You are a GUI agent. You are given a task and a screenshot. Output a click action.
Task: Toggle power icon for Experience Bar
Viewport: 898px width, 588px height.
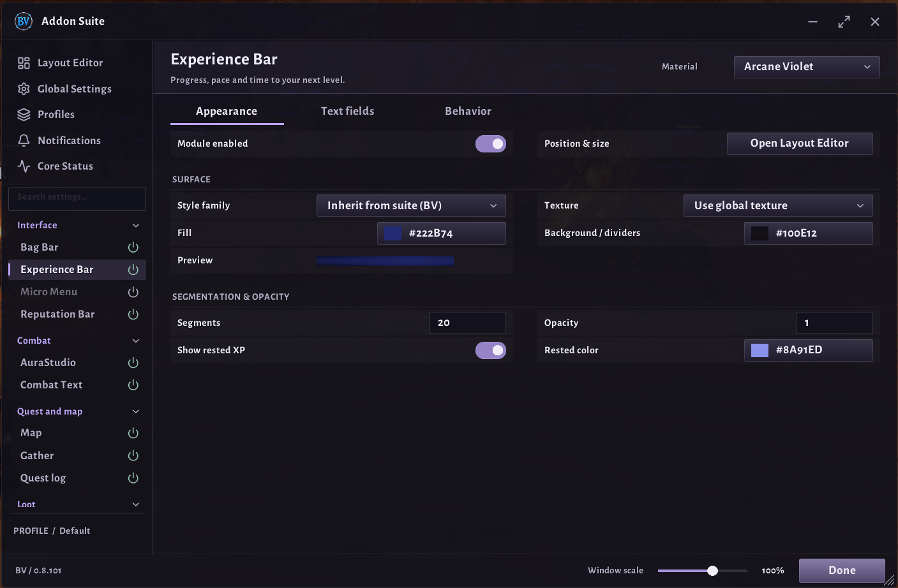133,269
